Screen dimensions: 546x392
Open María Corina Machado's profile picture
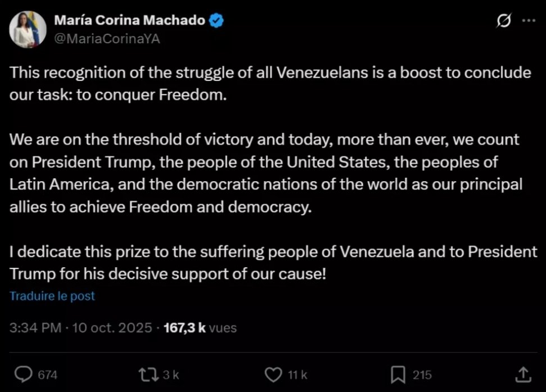tap(28, 29)
